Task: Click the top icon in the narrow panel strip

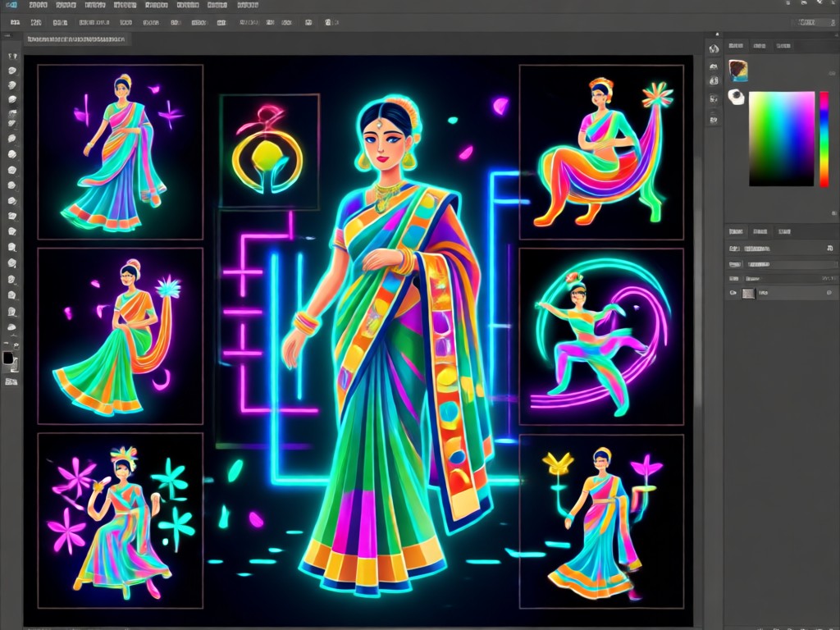Action: 714,48
